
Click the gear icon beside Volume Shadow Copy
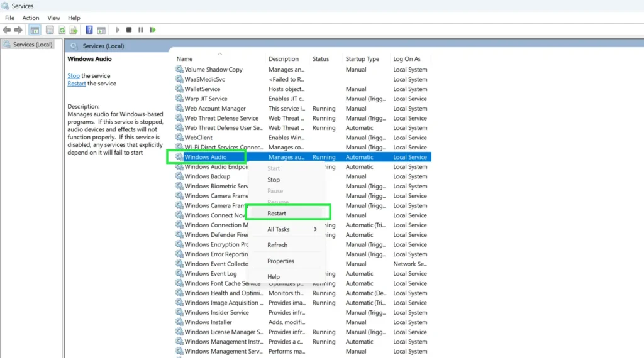(x=179, y=69)
